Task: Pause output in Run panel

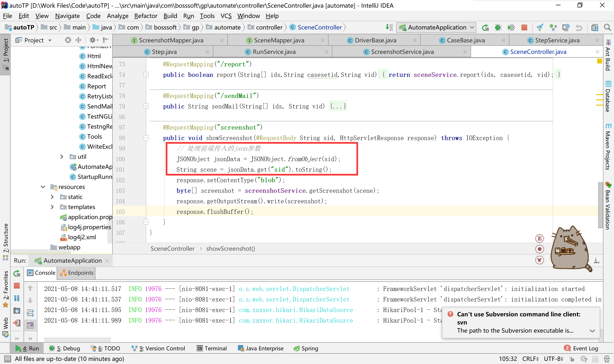Action: (17, 298)
